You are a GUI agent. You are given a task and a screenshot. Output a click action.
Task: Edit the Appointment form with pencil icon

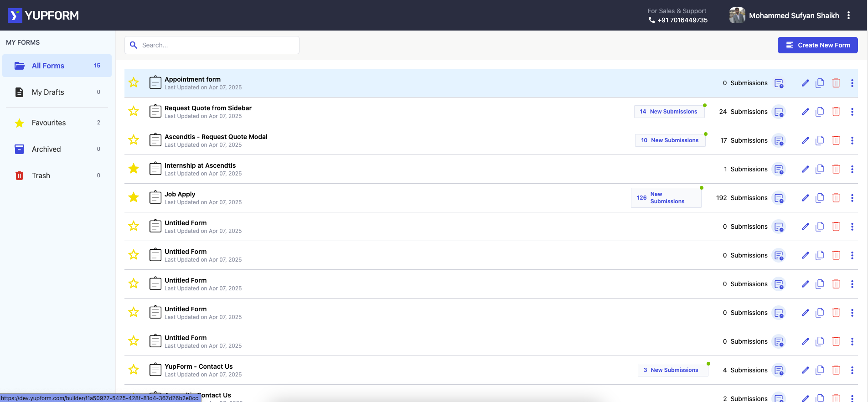[806, 83]
